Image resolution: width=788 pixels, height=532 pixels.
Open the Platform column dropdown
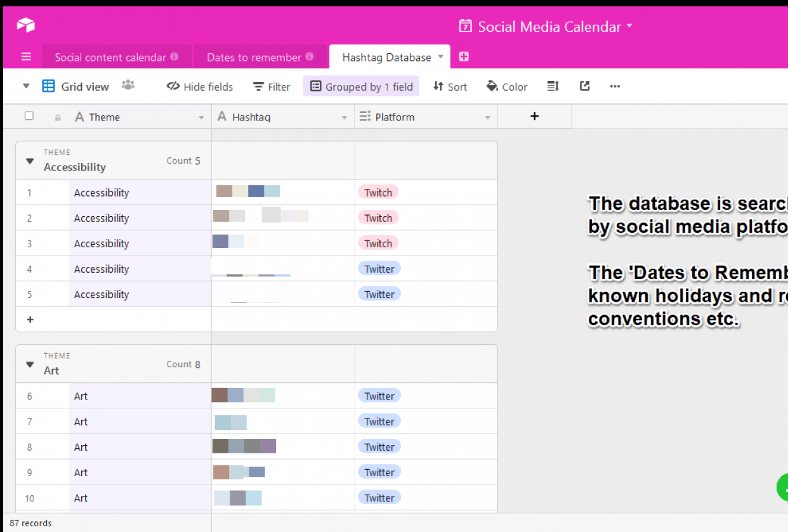[x=487, y=117]
